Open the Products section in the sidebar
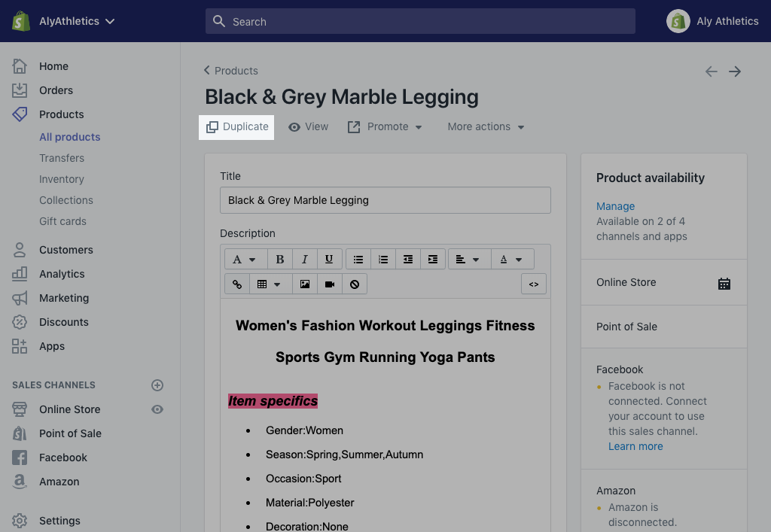771x532 pixels. tap(62, 114)
